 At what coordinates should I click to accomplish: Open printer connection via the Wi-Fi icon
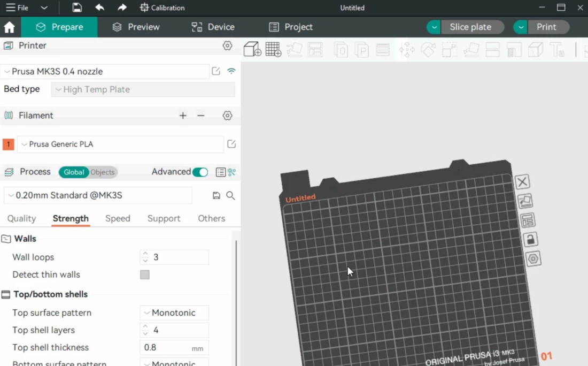click(231, 71)
